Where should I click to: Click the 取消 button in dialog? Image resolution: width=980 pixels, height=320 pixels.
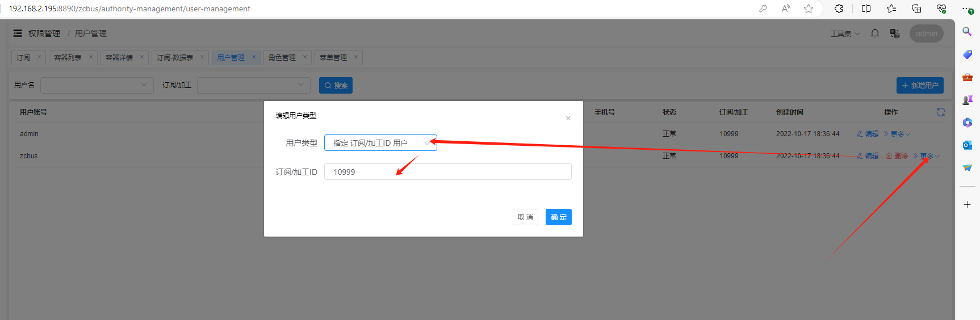pyautogui.click(x=525, y=217)
